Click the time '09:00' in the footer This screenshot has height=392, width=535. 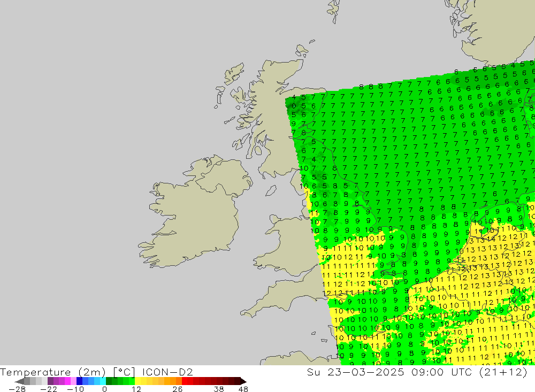click(427, 372)
